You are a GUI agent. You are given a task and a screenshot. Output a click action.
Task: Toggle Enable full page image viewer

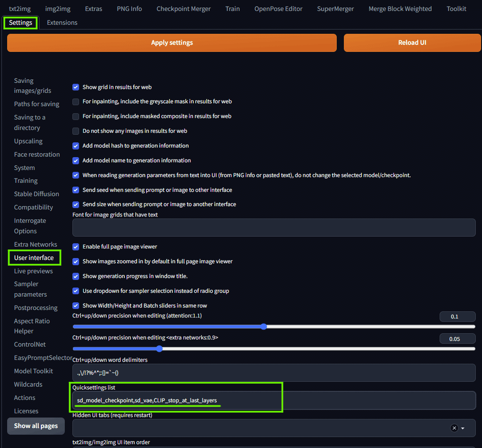76,247
